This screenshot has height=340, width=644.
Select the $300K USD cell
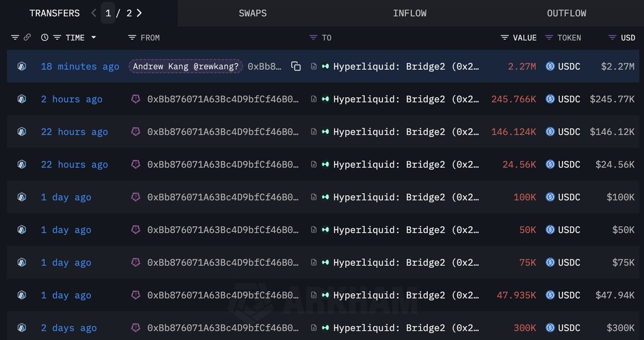click(620, 328)
